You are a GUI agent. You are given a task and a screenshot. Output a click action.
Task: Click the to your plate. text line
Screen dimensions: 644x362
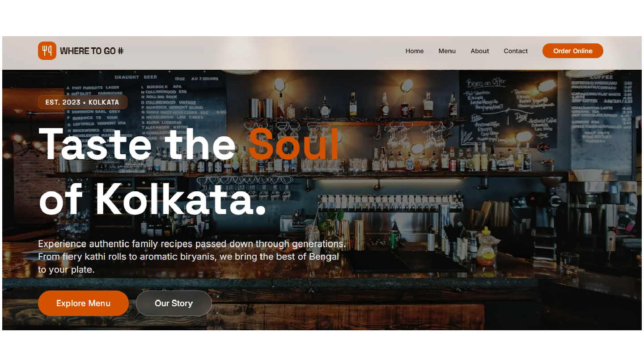tap(66, 270)
